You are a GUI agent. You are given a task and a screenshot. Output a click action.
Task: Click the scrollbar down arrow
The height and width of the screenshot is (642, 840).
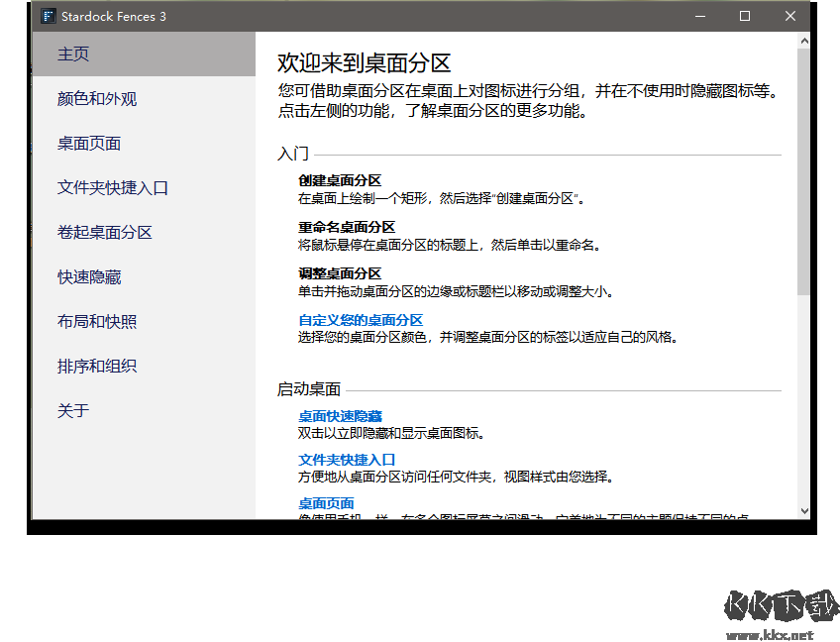(x=803, y=510)
